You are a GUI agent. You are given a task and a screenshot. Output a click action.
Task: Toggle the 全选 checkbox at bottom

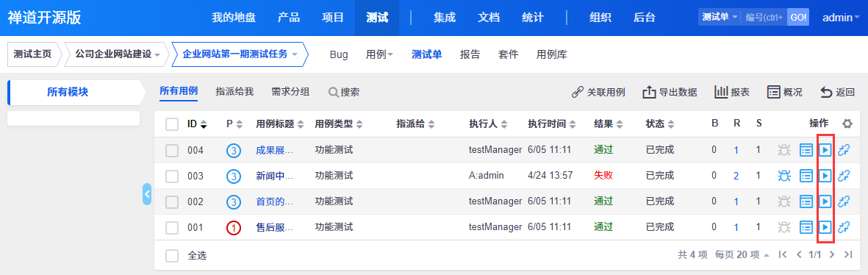click(x=172, y=255)
